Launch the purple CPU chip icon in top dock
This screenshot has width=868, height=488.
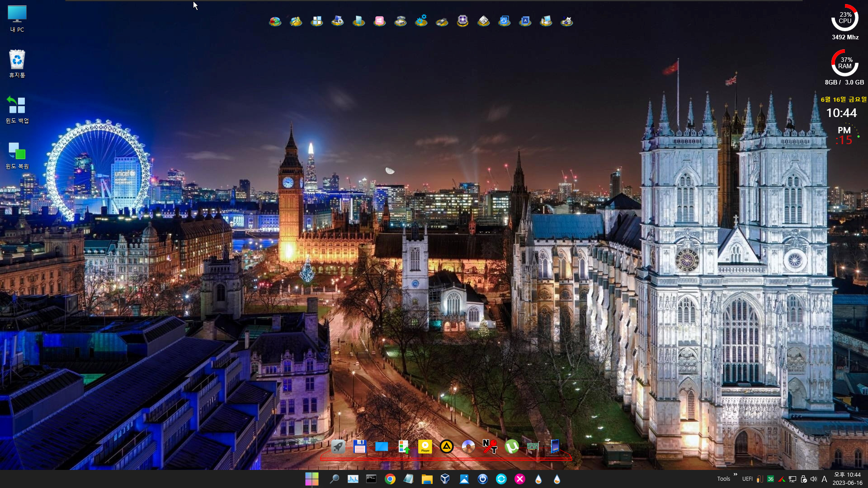point(462,21)
